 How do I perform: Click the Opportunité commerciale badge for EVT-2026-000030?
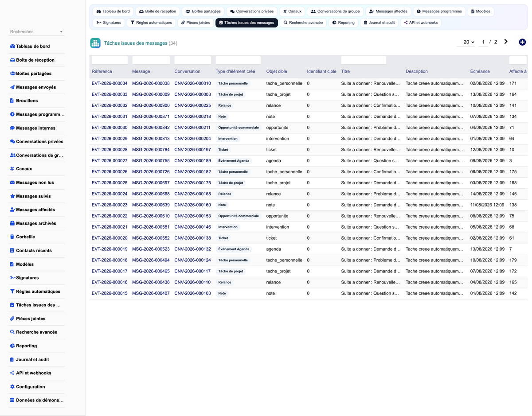coord(239,128)
